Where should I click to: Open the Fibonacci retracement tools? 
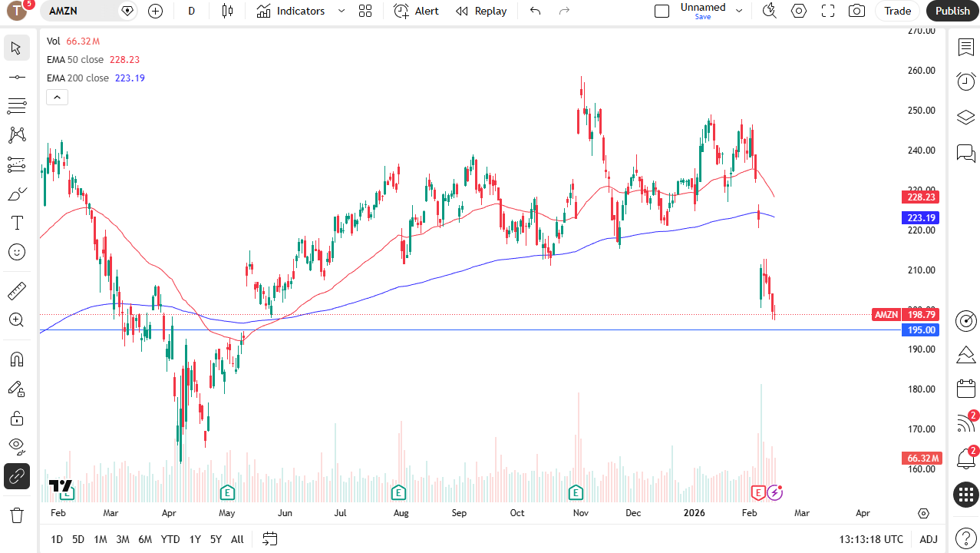click(16, 106)
